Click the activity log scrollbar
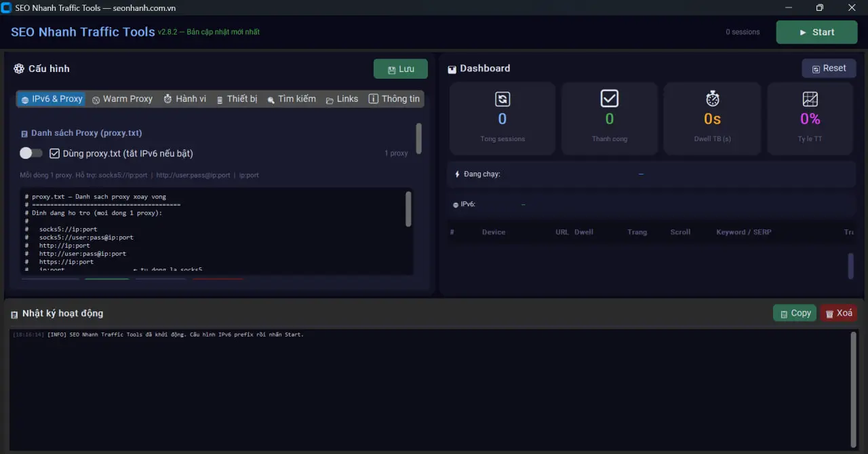Viewport: 868px width, 454px height. tap(854, 390)
